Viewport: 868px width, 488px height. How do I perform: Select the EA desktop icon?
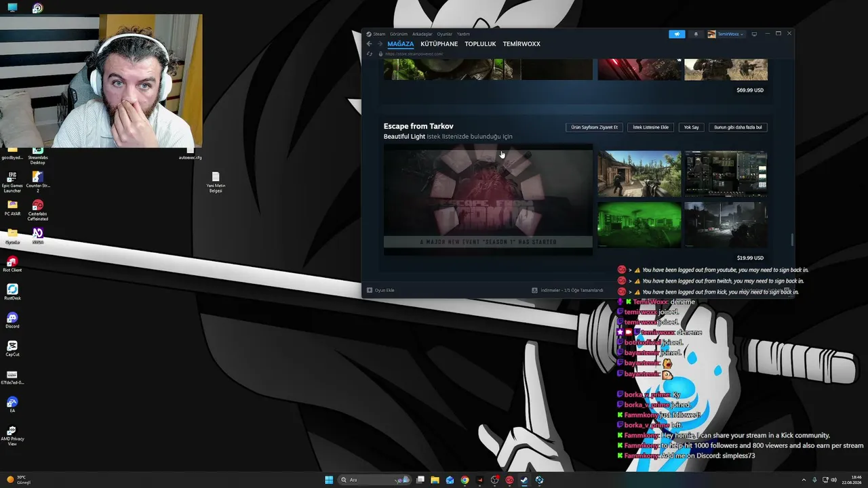(x=12, y=405)
